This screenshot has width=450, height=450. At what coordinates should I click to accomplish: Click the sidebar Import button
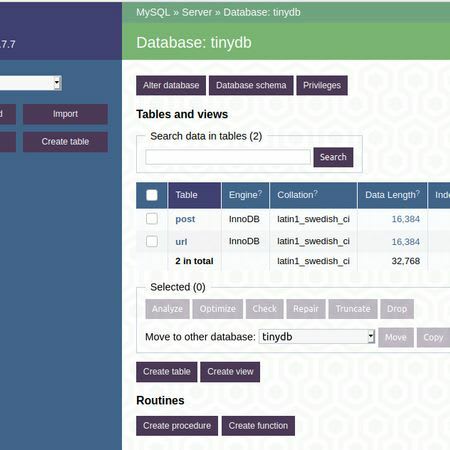65,114
